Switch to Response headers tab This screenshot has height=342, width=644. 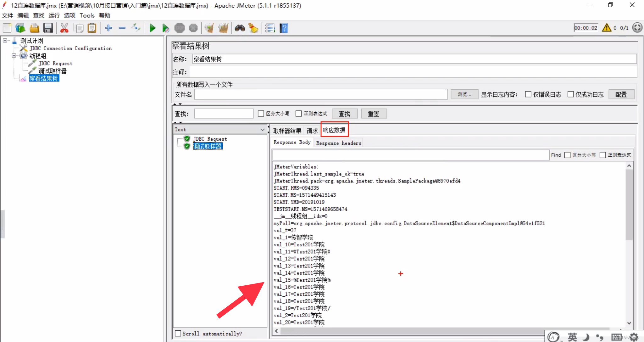pyautogui.click(x=339, y=143)
